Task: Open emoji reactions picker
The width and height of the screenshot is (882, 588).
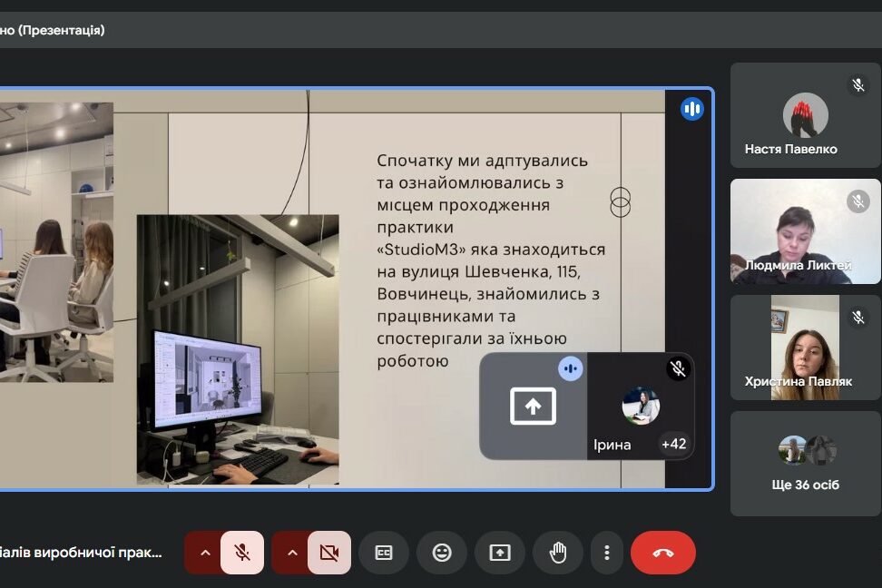Action: click(442, 553)
